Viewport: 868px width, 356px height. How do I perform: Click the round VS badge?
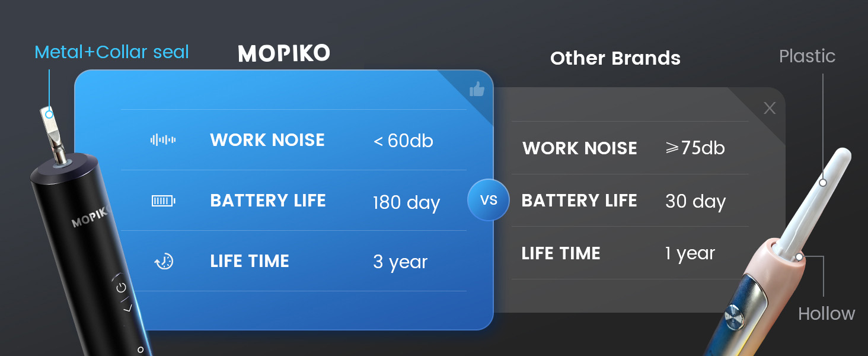489,200
